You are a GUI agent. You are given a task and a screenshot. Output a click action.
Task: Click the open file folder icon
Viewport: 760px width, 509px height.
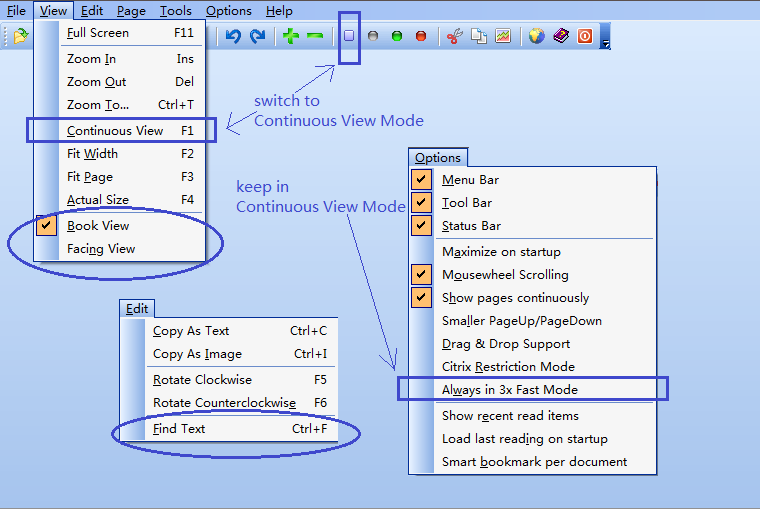(19, 37)
